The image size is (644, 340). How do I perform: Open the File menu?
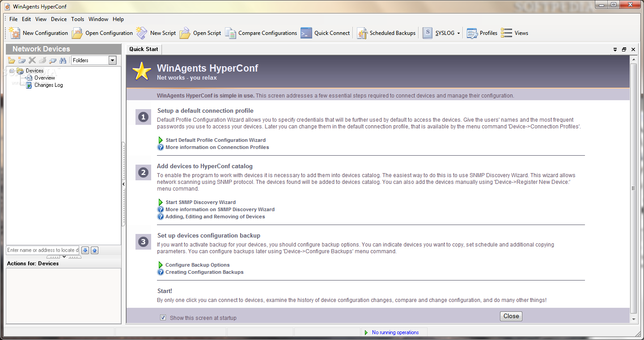[13, 19]
